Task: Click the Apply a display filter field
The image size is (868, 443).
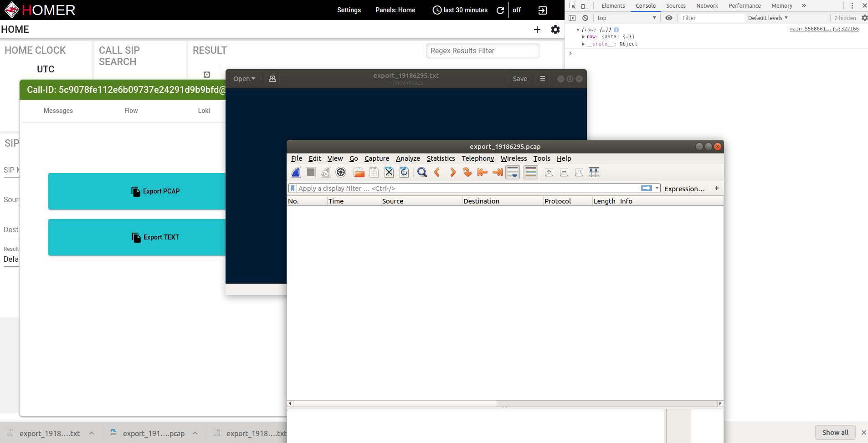Action: 456,188
